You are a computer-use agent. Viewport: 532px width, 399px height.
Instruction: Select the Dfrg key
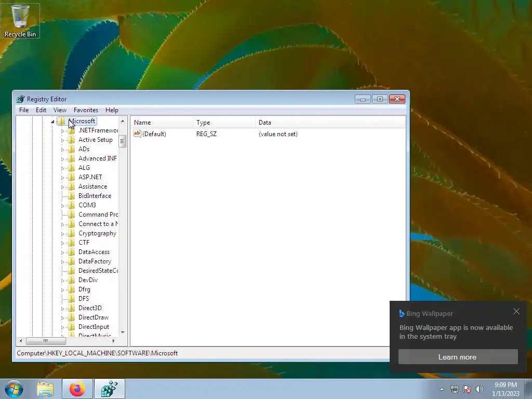pos(85,289)
